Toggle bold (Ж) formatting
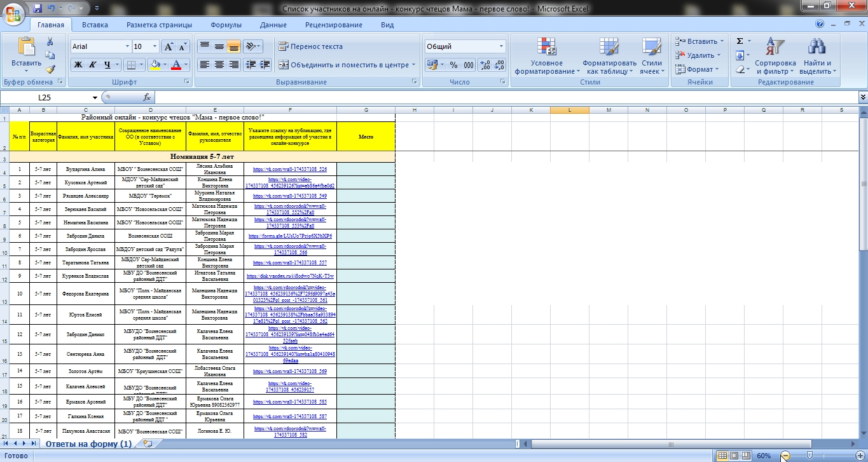This screenshot has width=868, height=462. click(78, 64)
